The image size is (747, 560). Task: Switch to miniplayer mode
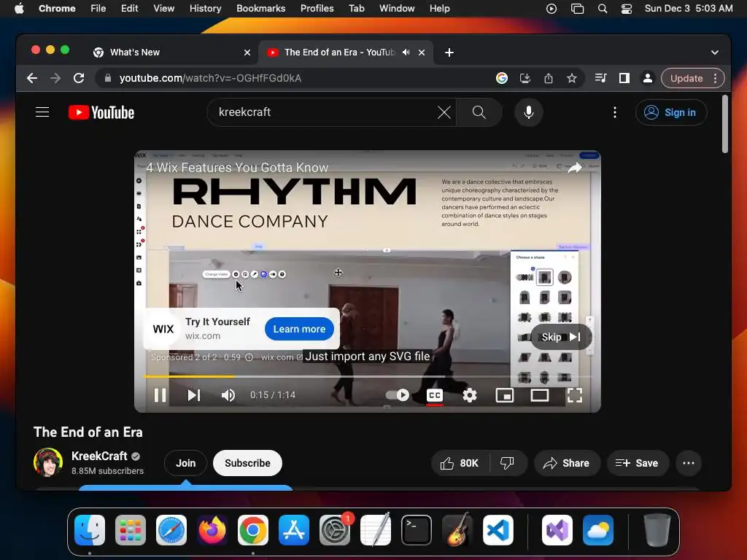[x=505, y=395]
